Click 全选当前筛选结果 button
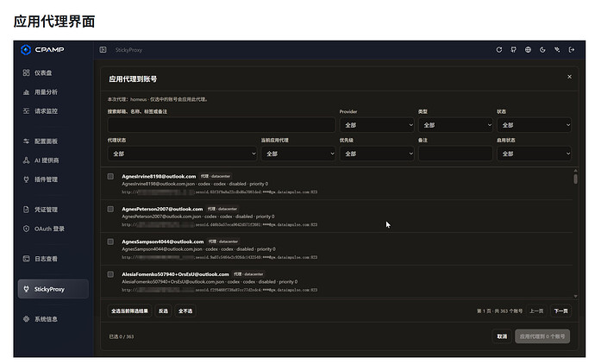This screenshot has width=595, height=364. (129, 311)
